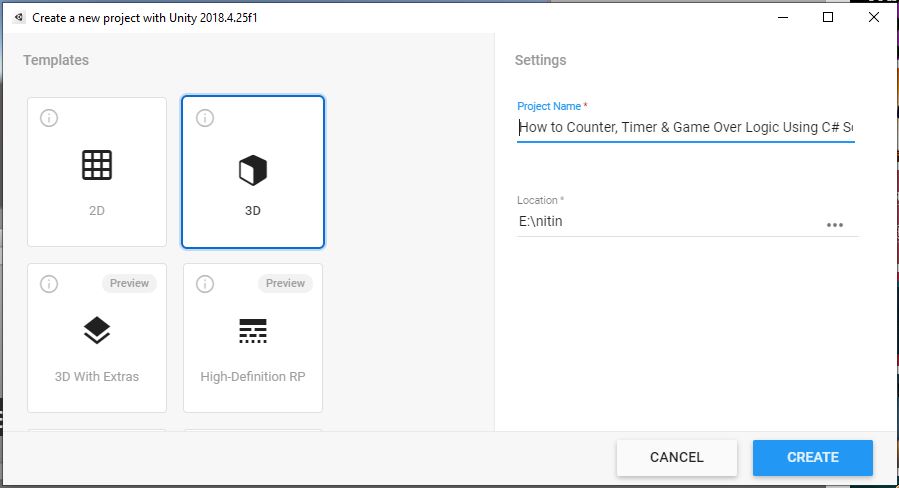Click the Preview badge on 3D With Extras
Viewport: 899px width, 488px height.
129,283
